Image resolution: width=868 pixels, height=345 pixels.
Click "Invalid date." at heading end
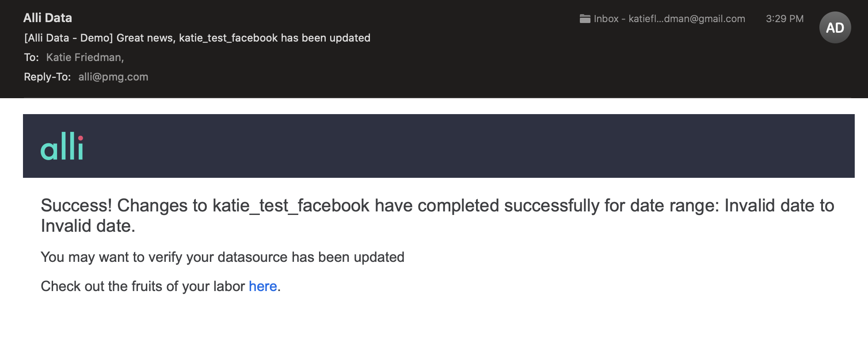88,226
